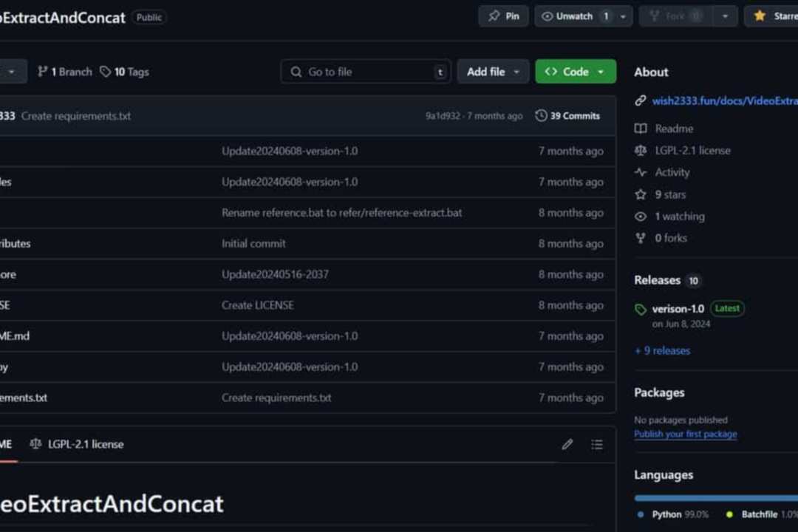Viewport: 798px width, 532px height.
Task: Pin this repository with Pin button
Action: [503, 16]
